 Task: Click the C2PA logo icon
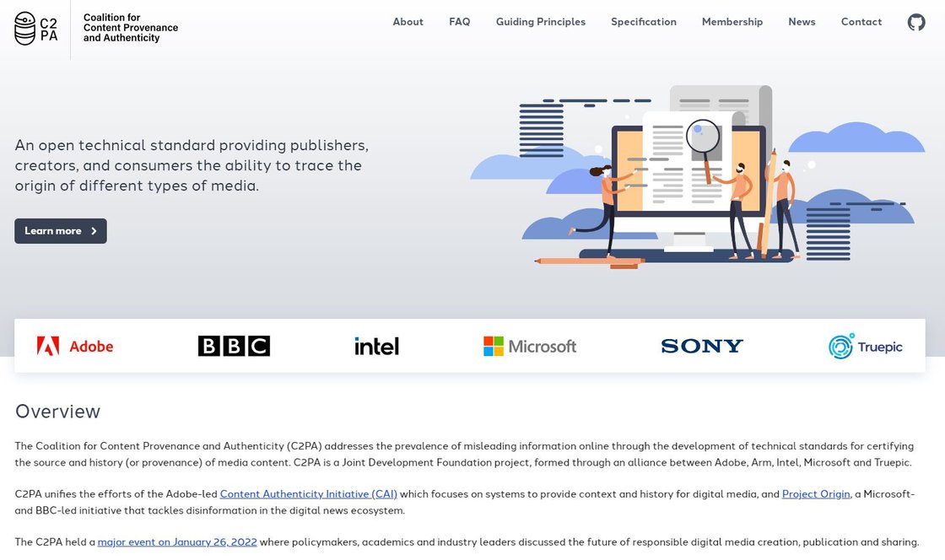[x=36, y=29]
